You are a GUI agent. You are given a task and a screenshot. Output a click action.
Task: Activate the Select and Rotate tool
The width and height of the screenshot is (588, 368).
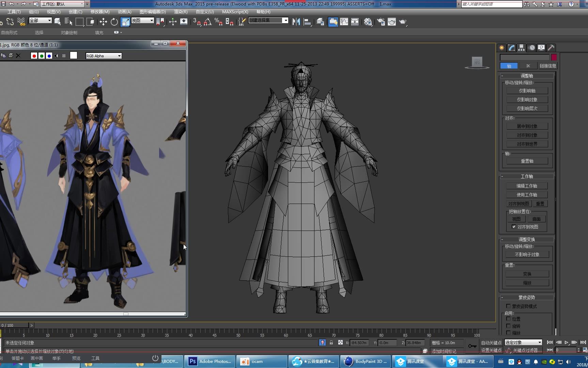pyautogui.click(x=114, y=22)
